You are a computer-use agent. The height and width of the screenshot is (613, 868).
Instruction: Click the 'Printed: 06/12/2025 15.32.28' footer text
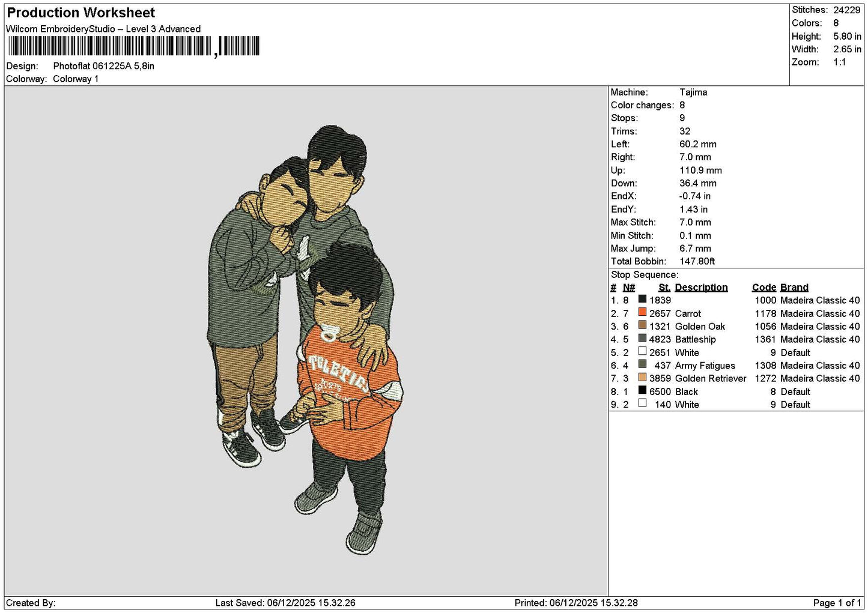click(x=576, y=603)
